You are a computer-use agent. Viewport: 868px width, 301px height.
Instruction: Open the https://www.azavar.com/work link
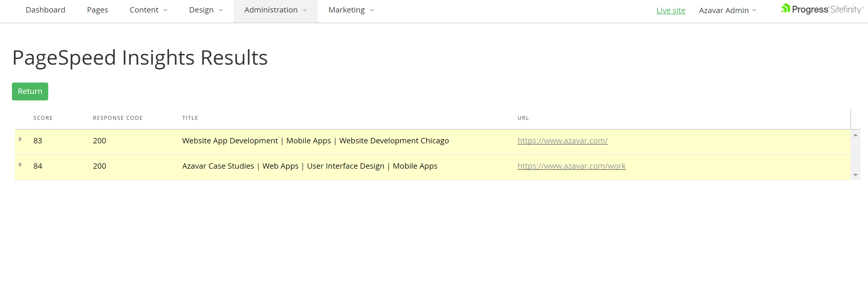(x=571, y=166)
